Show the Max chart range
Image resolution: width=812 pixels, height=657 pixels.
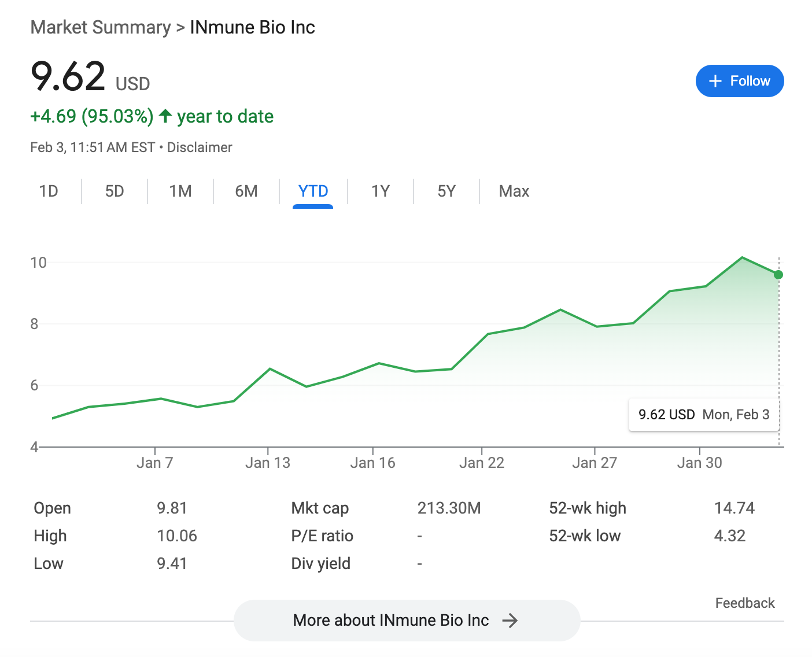coord(514,191)
